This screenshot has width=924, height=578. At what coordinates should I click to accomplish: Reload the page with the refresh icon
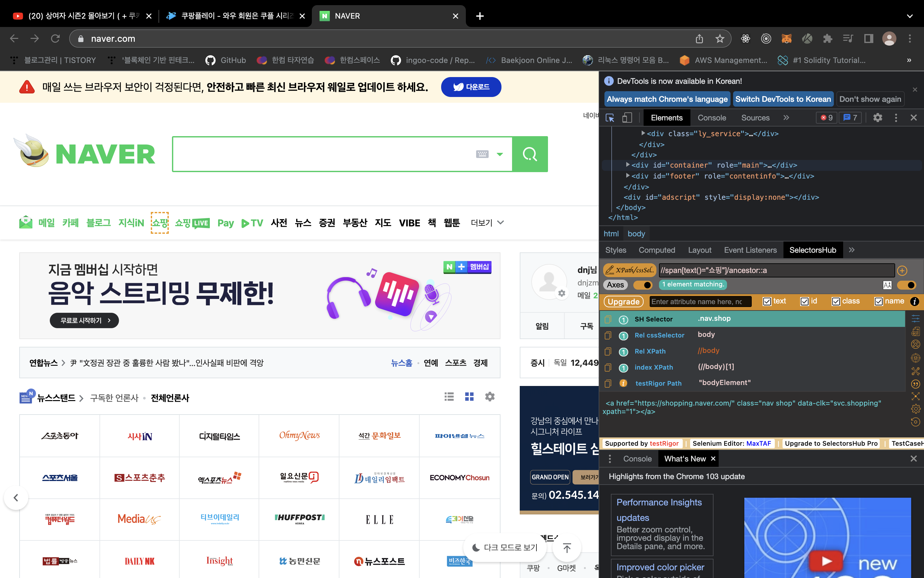coord(56,39)
